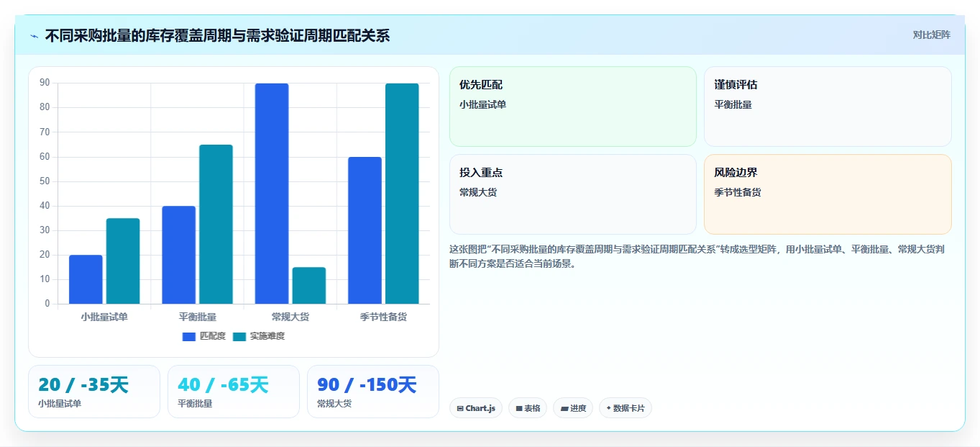Click the 数据卡片 tag chip
This screenshot has height=447, width=980.
coord(626,408)
